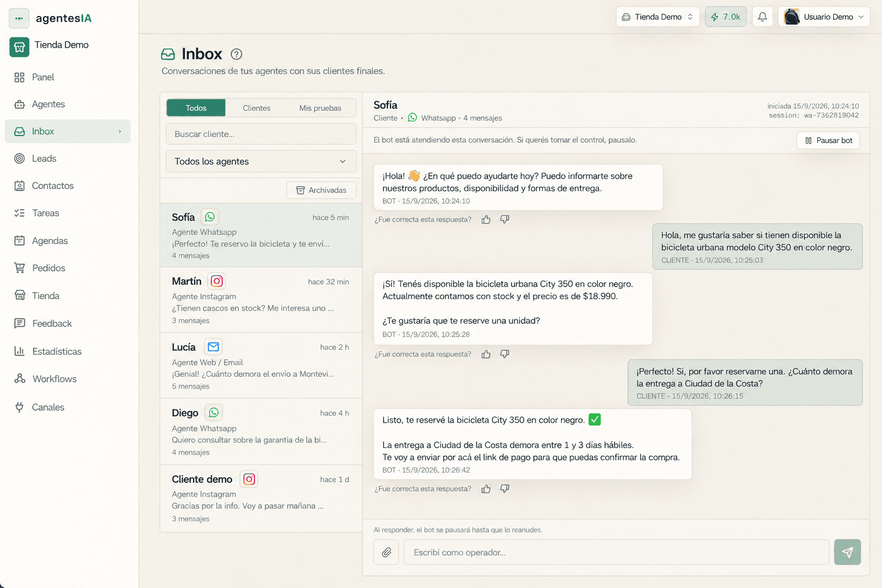Open Archivadas conversations
Image resolution: width=882 pixels, height=588 pixels.
(322, 190)
